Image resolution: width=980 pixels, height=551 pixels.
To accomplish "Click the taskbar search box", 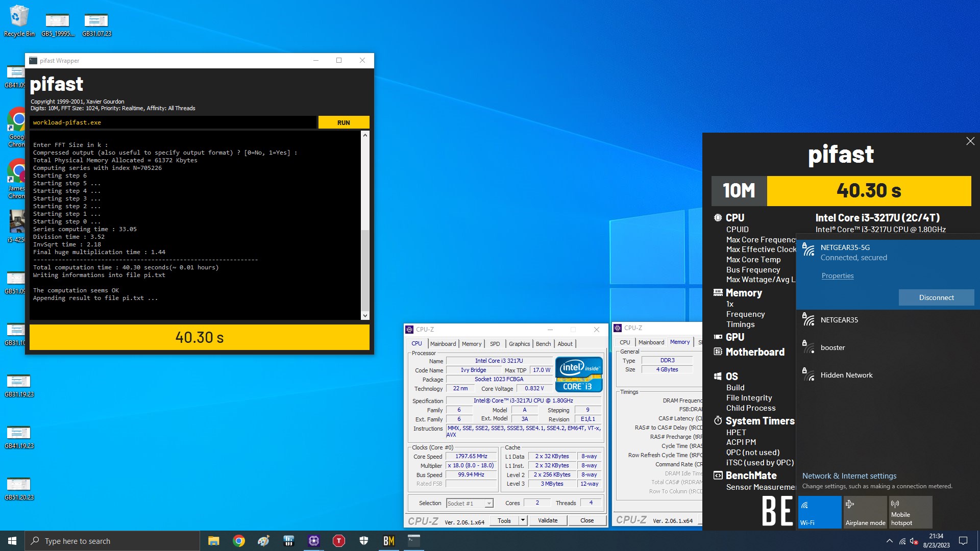I will point(112,541).
